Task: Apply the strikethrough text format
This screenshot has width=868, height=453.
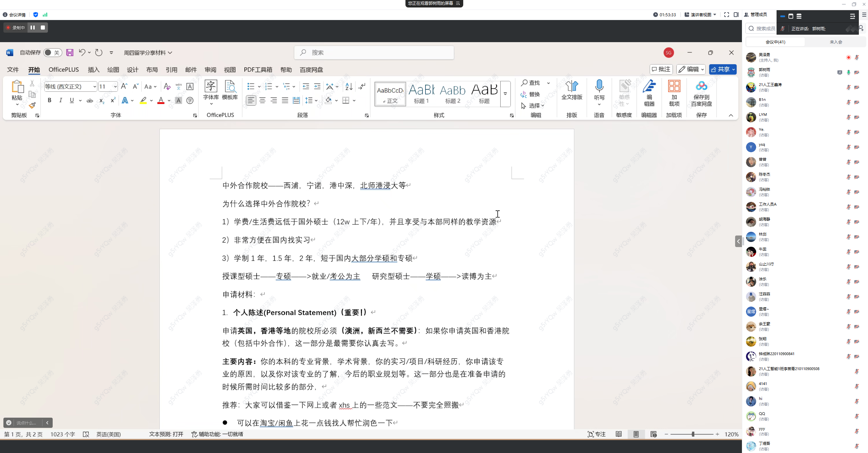Action: coord(90,101)
